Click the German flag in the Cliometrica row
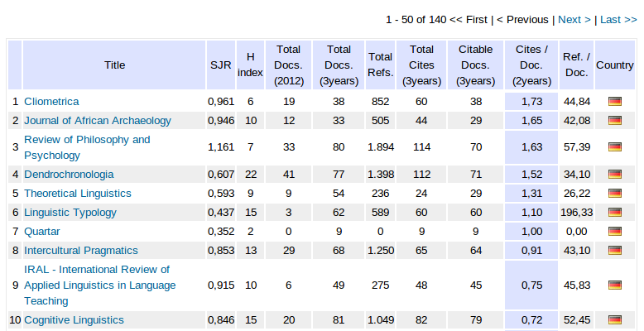 click(x=615, y=102)
